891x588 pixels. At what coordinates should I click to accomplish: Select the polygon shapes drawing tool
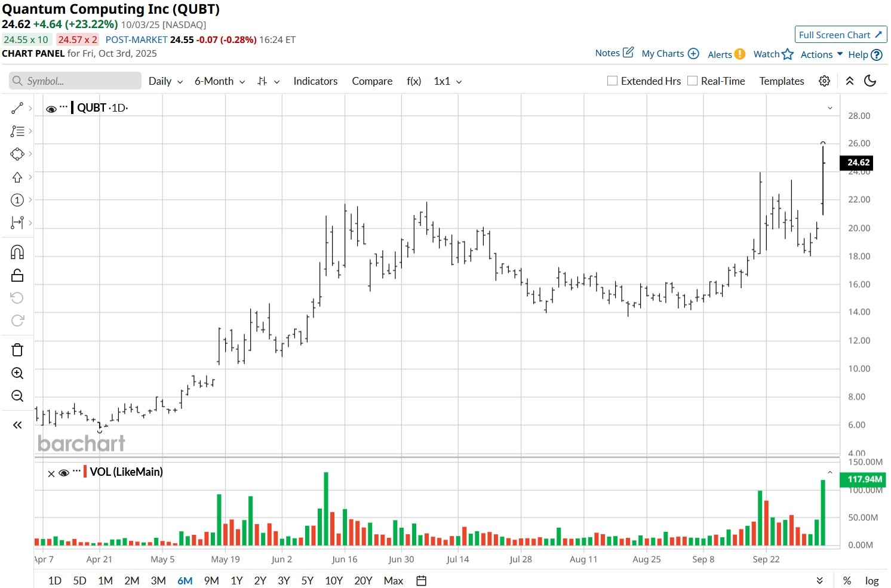pyautogui.click(x=17, y=154)
